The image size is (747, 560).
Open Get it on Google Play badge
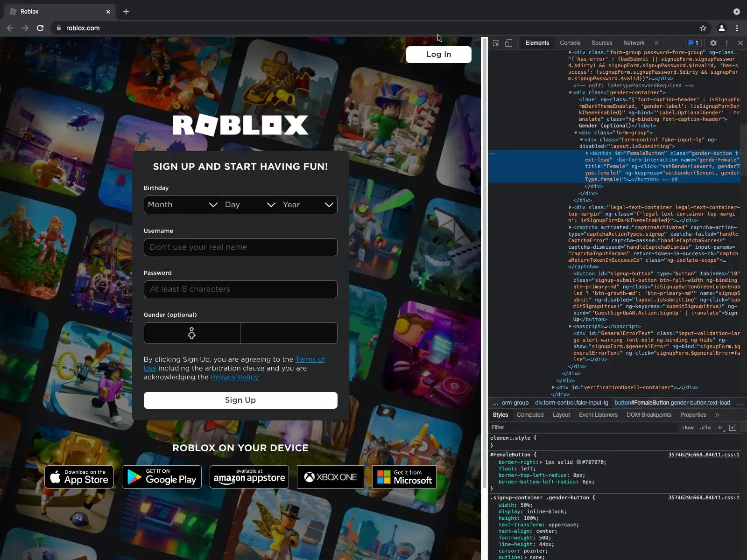click(162, 477)
